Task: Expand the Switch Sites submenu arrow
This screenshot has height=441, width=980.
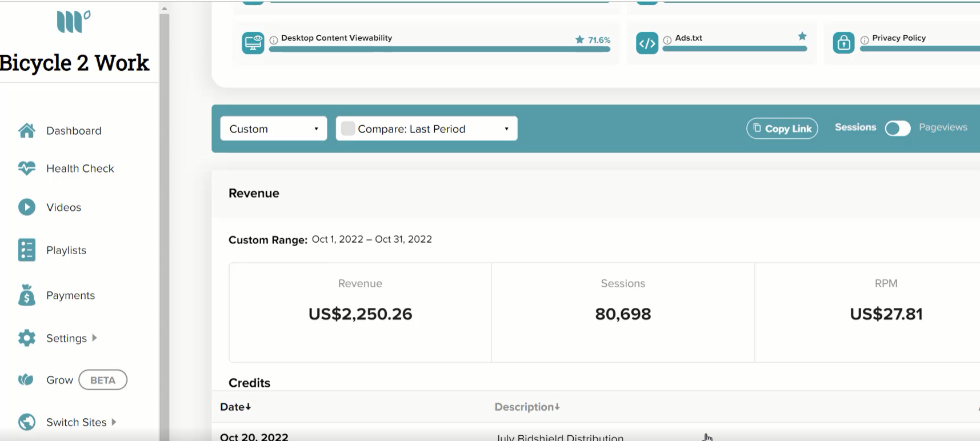Action: click(114, 422)
